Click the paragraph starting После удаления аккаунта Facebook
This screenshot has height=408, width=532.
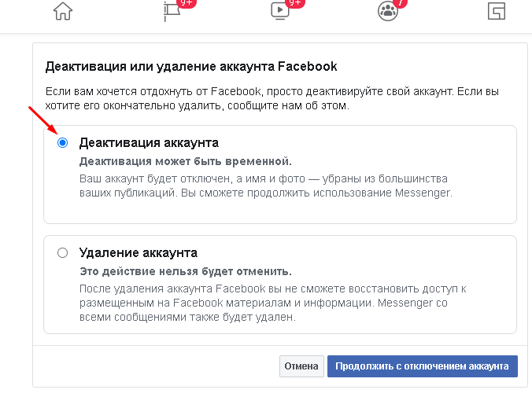[273, 303]
